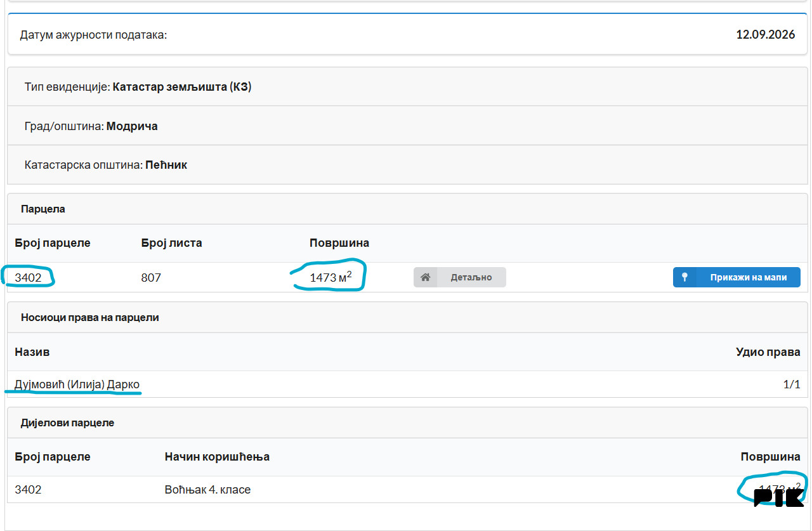Click parcel number 3402 in the Дијелови парцеле section
812x531 pixels.
point(28,490)
